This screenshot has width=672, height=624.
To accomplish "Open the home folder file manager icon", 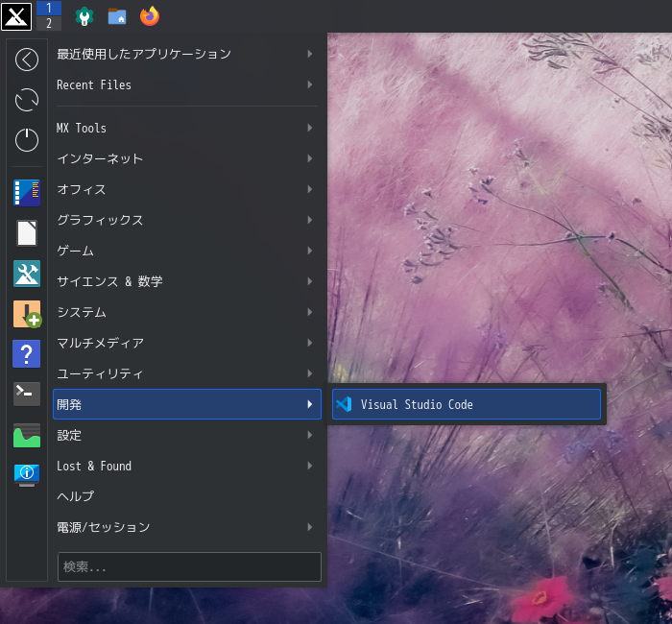I will tap(117, 16).
